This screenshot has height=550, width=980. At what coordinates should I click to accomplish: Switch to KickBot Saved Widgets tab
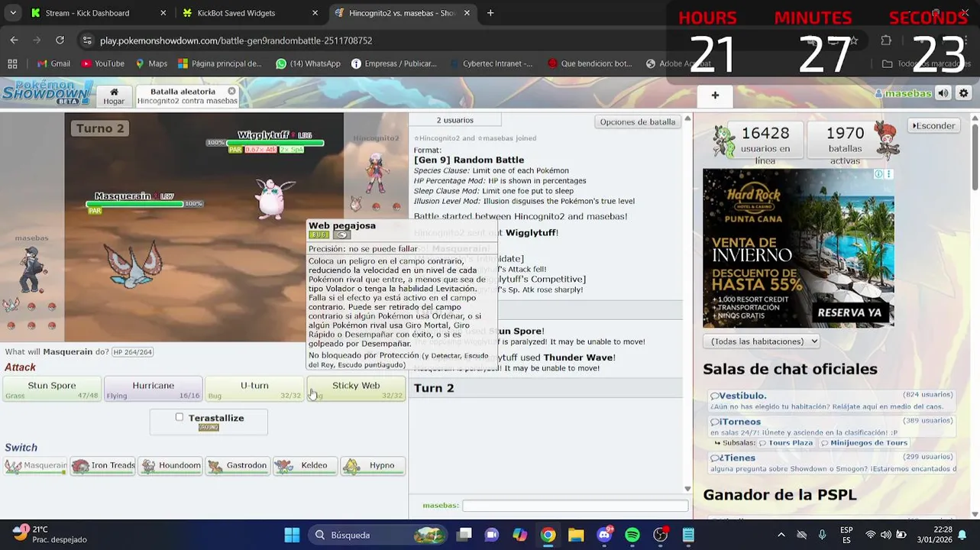(251, 13)
